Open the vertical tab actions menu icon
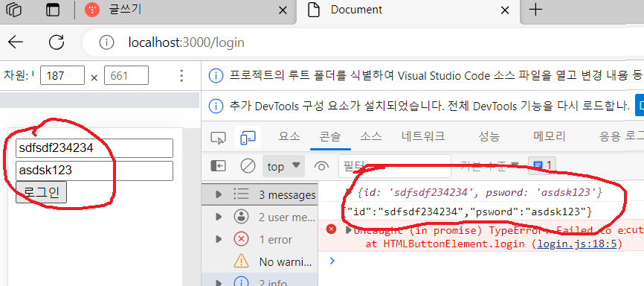 pyautogui.click(x=53, y=10)
